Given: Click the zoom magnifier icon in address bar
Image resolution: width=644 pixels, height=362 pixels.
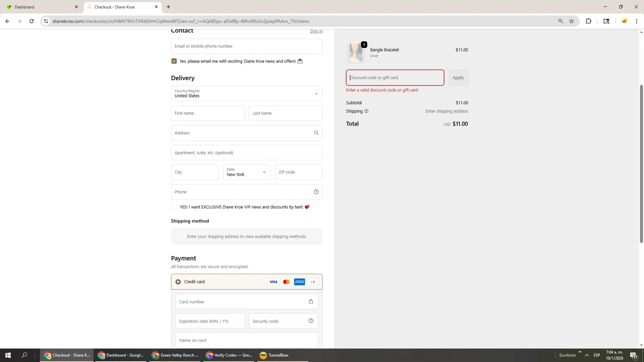Looking at the screenshot, I should pos(560,21).
